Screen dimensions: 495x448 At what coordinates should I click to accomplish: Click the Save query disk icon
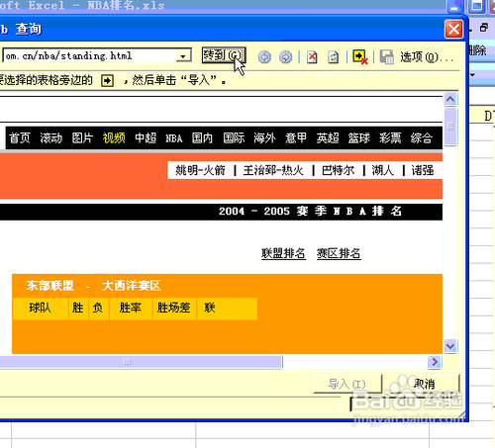(386, 57)
